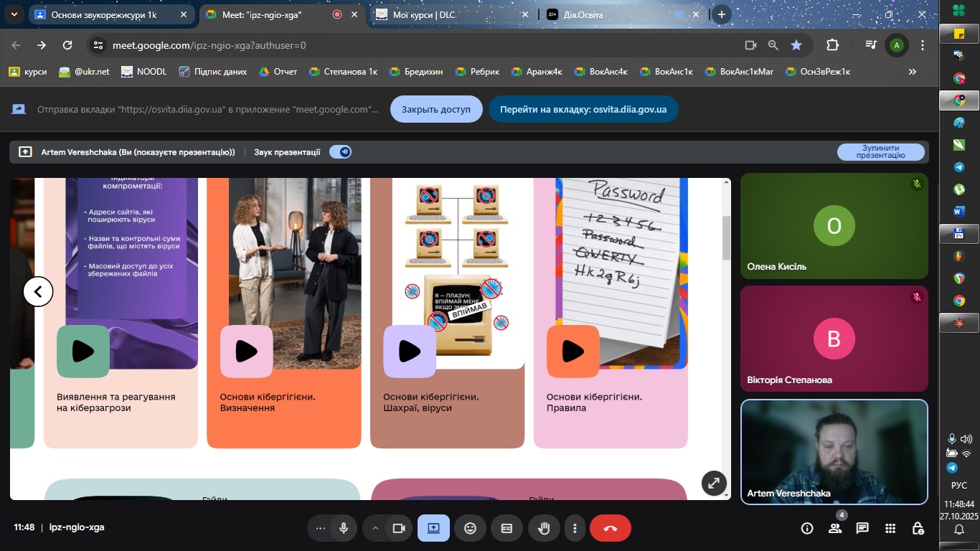Open the emoji reactions button
Viewport: 980px width, 551px height.
click(x=470, y=528)
